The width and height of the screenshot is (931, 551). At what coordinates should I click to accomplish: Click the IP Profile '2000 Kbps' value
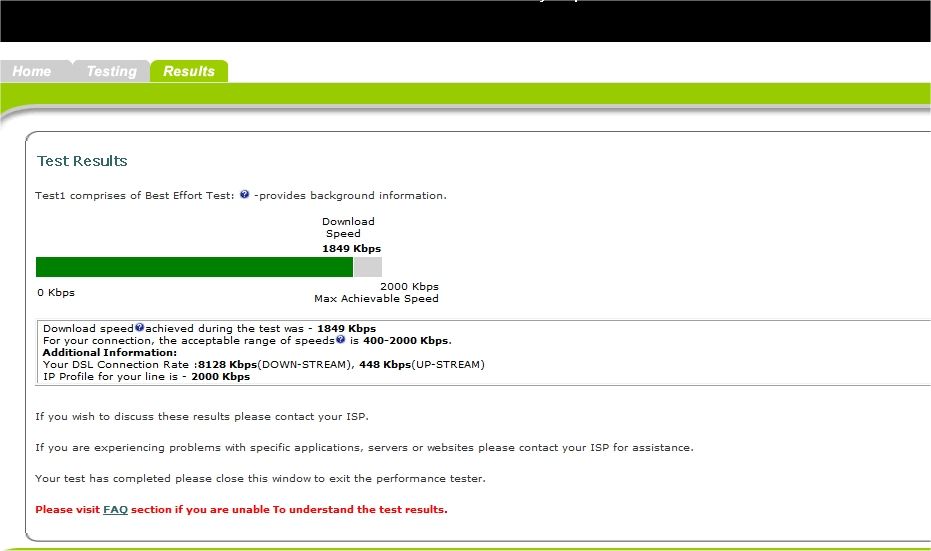pos(220,377)
